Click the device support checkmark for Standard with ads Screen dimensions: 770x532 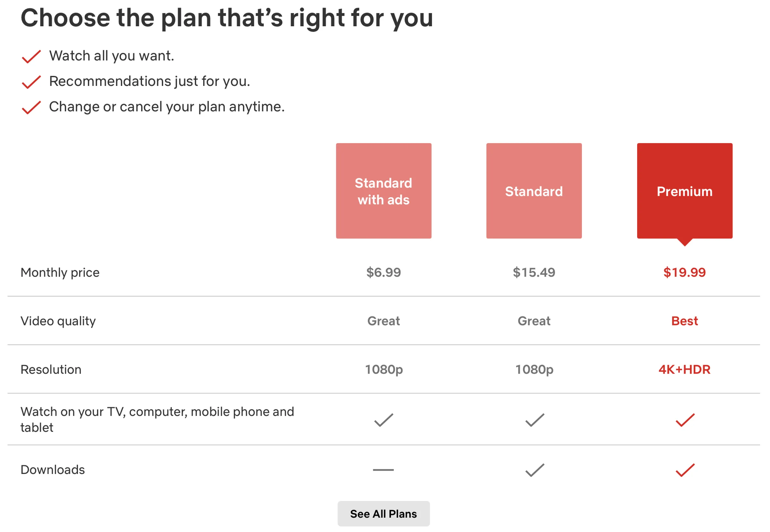(384, 420)
